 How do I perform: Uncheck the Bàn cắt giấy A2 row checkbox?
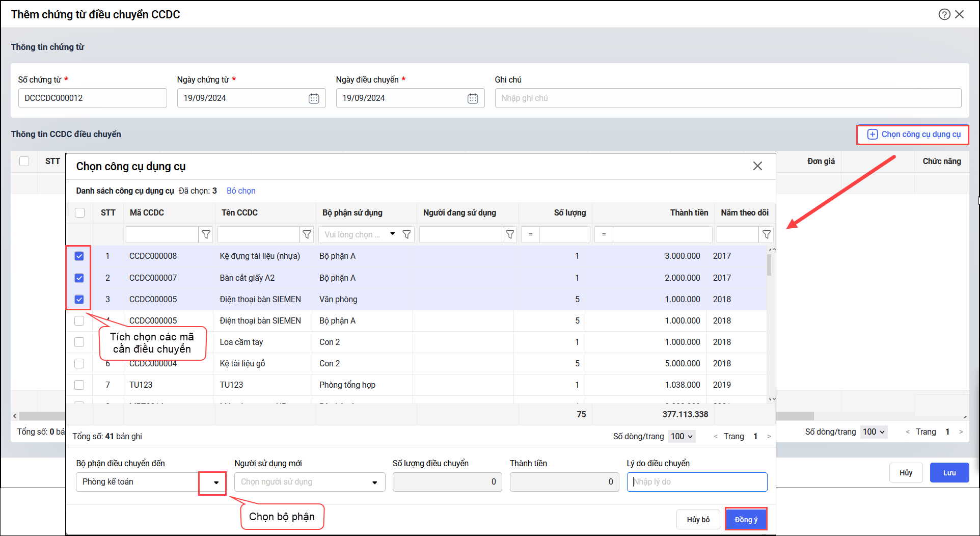point(79,278)
